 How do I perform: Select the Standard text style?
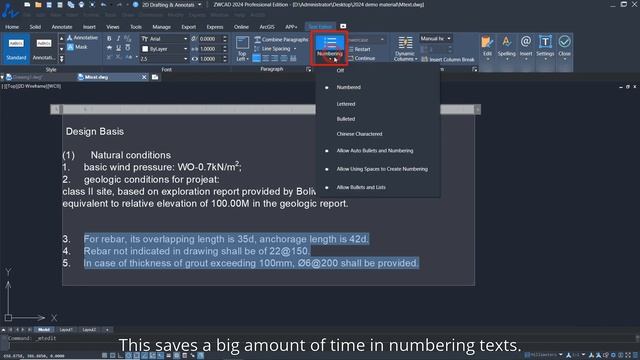click(x=16, y=49)
